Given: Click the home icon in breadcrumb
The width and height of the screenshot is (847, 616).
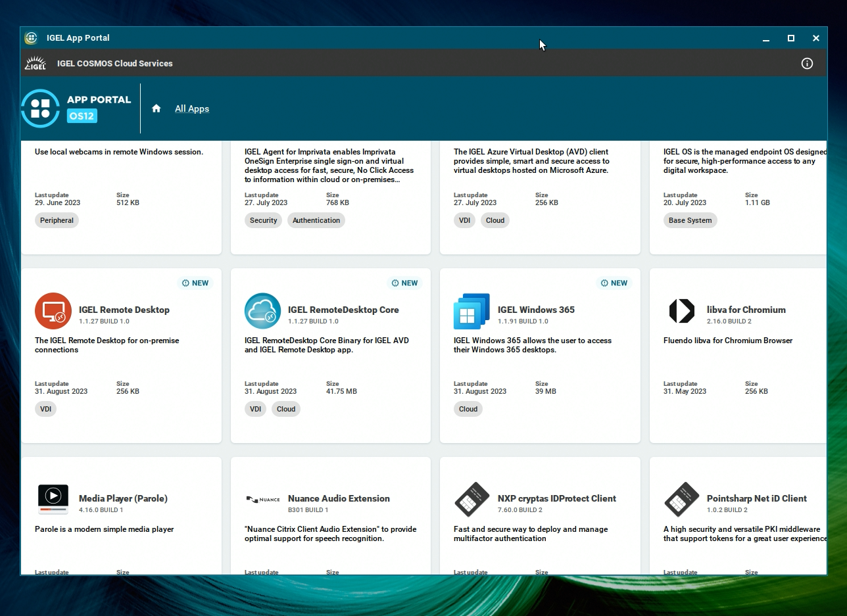Looking at the screenshot, I should [x=156, y=108].
